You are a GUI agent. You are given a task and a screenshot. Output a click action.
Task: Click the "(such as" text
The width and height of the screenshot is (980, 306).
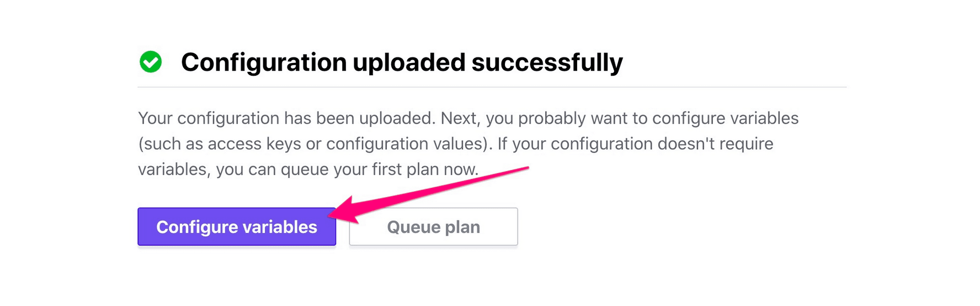point(170,144)
